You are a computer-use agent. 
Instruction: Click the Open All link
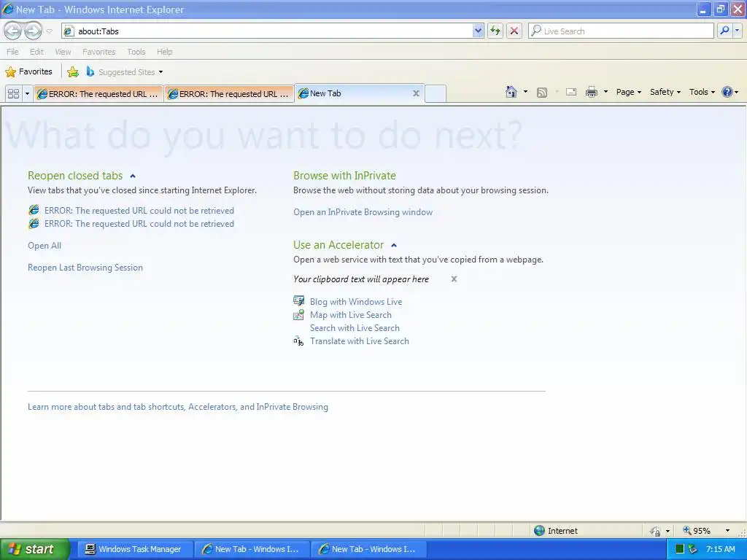(x=44, y=246)
